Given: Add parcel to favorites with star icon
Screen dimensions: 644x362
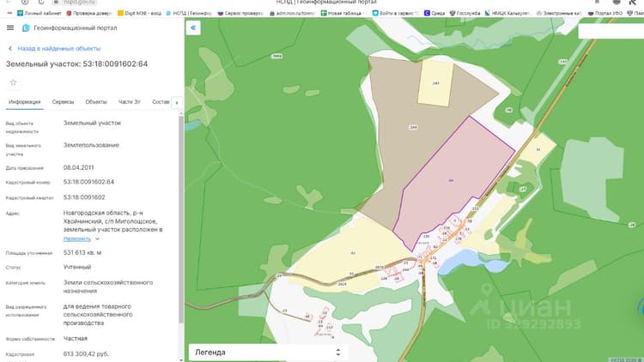Looking at the screenshot, I should [13, 82].
